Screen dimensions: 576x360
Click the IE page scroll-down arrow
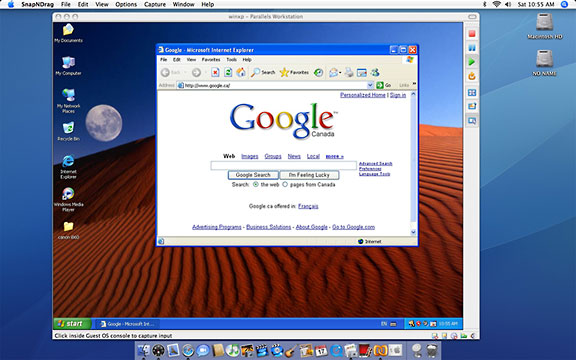pos(413,232)
